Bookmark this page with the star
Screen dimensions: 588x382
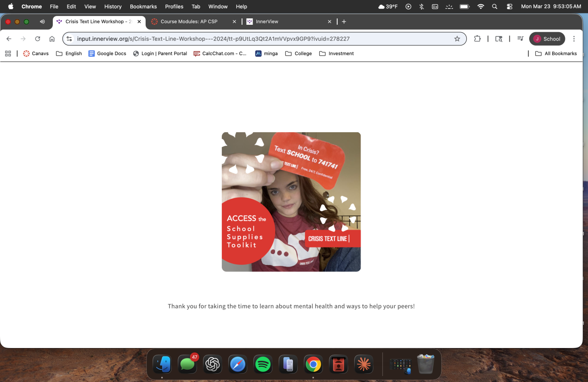pos(457,39)
